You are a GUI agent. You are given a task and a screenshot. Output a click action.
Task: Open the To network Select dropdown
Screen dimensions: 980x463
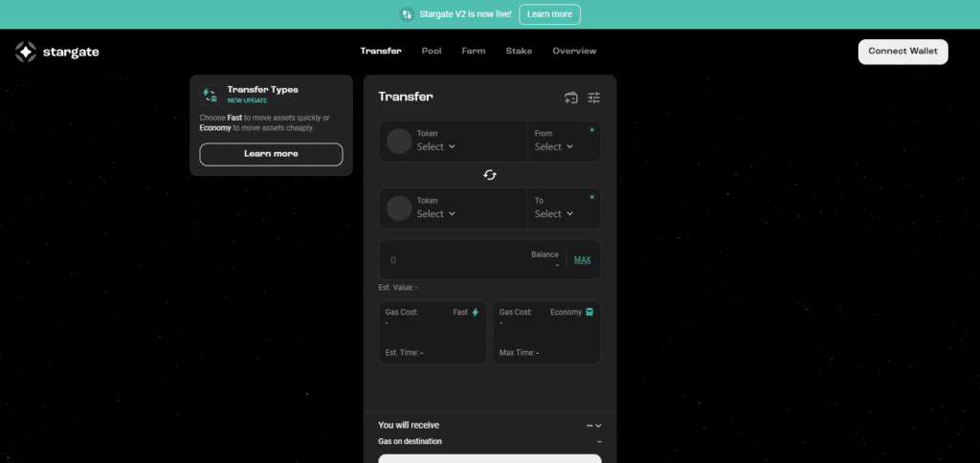[554, 213]
